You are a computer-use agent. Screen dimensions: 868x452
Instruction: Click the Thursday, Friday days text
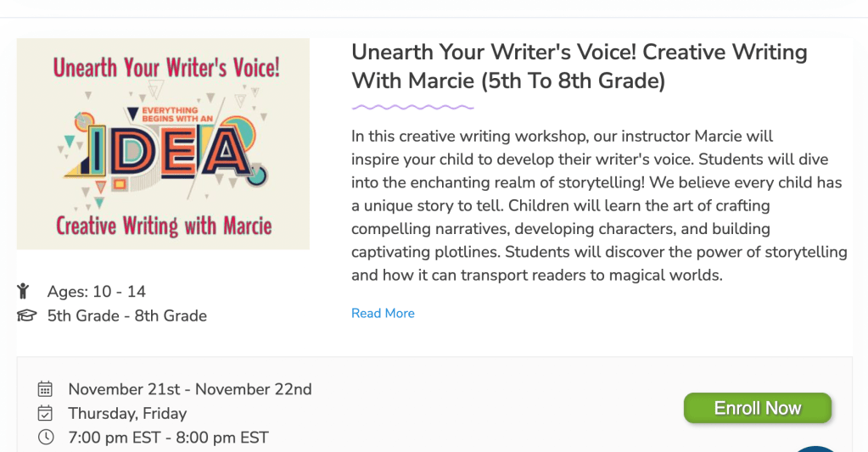pyautogui.click(x=127, y=414)
